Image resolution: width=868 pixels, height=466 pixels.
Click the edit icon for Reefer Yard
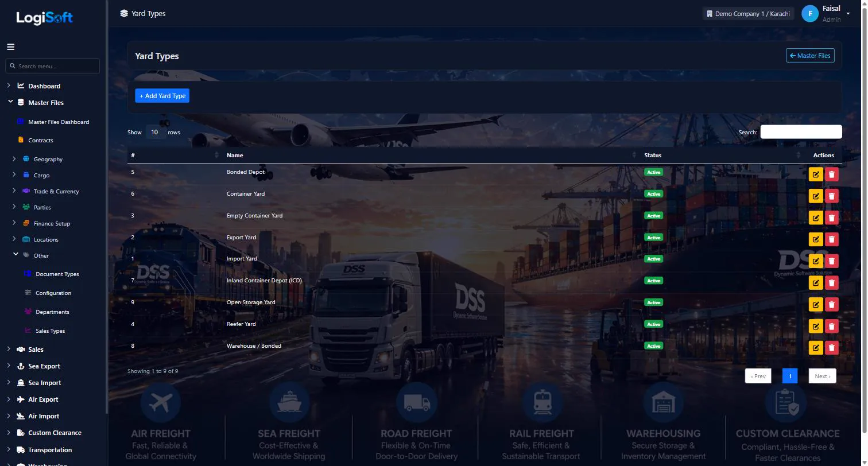[816, 327]
